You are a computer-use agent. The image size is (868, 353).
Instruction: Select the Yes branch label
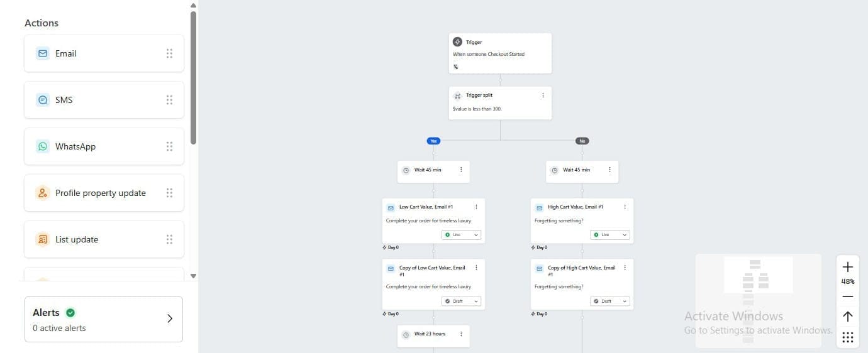click(x=433, y=141)
